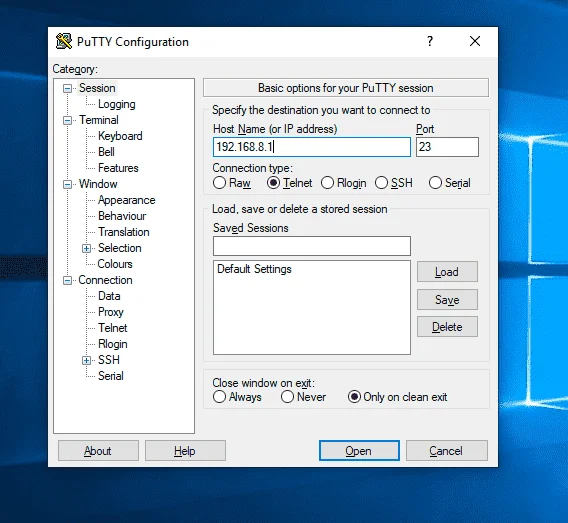
Task: Open the Proxy settings category
Action: (x=111, y=312)
